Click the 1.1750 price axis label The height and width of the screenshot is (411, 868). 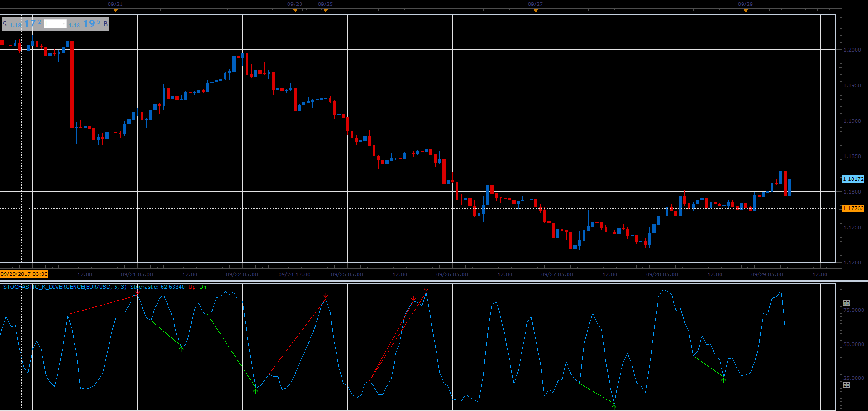click(x=852, y=227)
